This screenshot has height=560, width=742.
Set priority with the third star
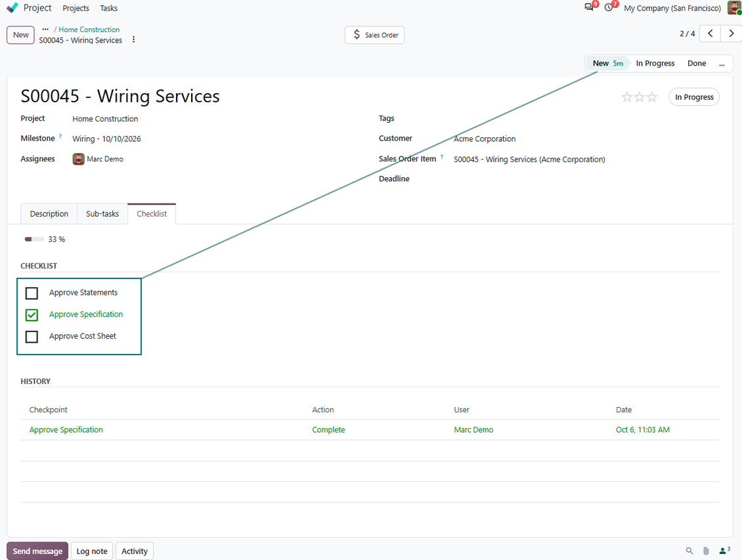652,97
